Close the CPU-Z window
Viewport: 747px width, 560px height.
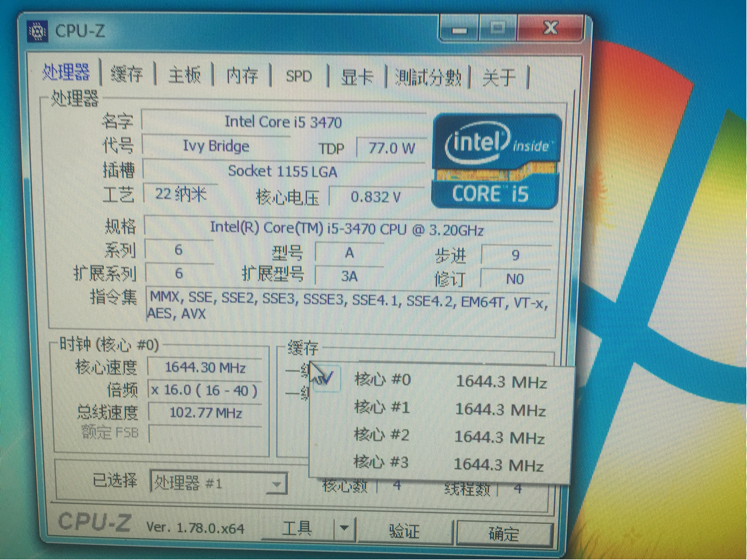[551, 29]
